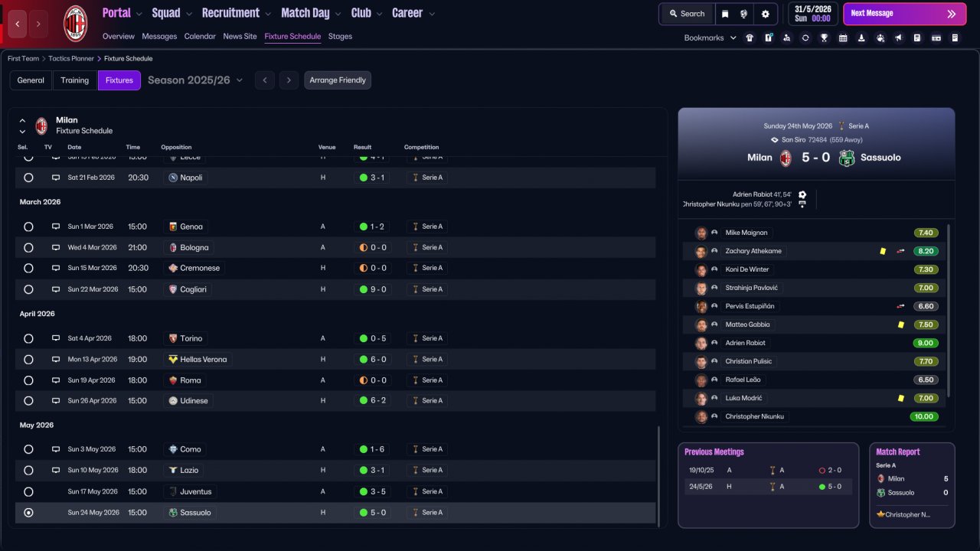Click the Arrange Friendly button
This screenshot has width=980, height=551.
point(338,80)
